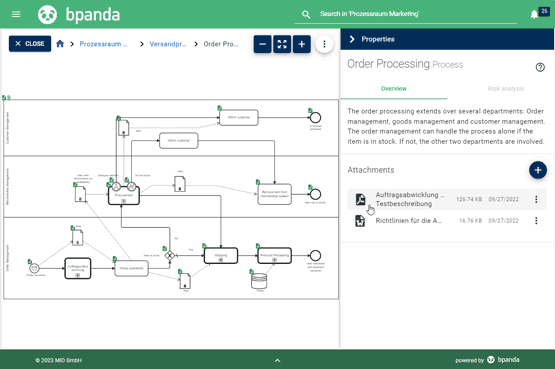Add attachment with round plus button

click(538, 170)
